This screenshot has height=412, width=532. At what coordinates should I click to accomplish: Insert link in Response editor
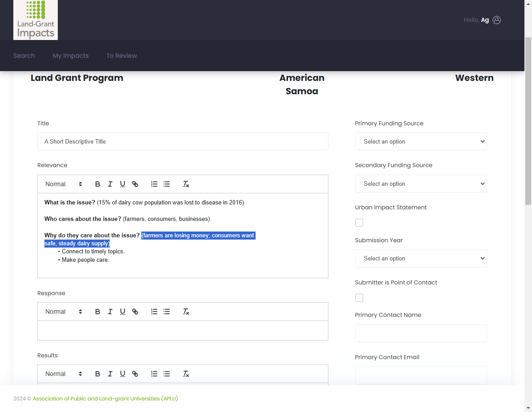[135, 312]
